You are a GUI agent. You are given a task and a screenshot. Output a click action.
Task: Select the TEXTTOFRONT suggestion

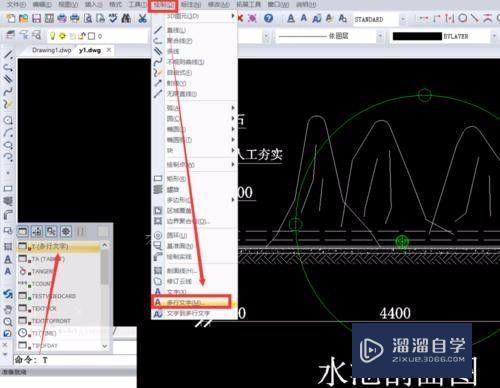tap(59, 321)
